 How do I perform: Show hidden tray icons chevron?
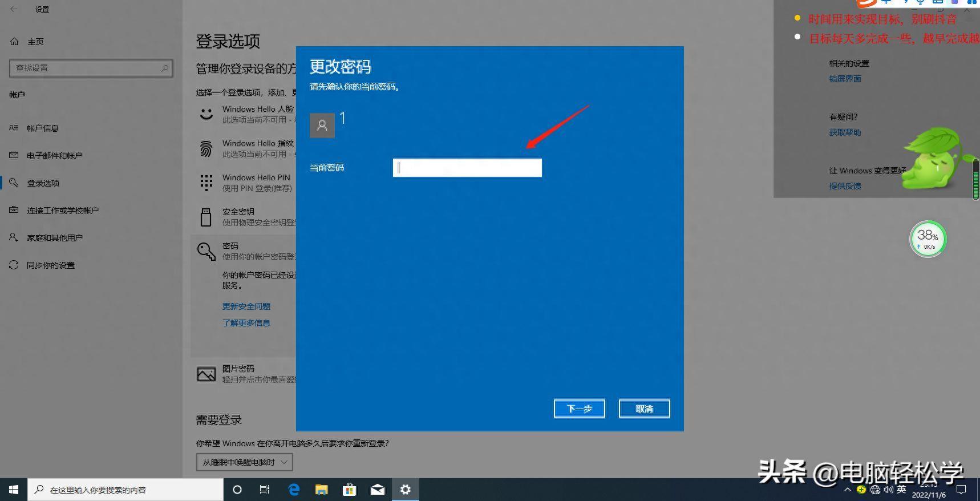click(x=848, y=490)
